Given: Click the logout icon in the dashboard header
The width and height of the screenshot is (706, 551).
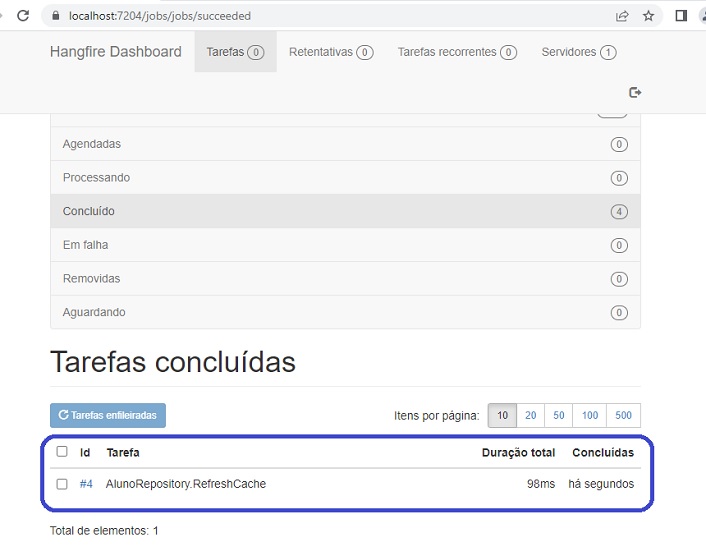Looking at the screenshot, I should coord(635,92).
